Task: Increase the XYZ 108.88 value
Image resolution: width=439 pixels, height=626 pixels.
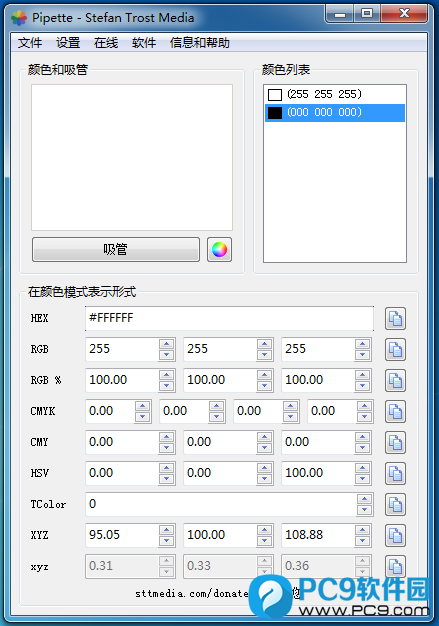Action: 362,530
